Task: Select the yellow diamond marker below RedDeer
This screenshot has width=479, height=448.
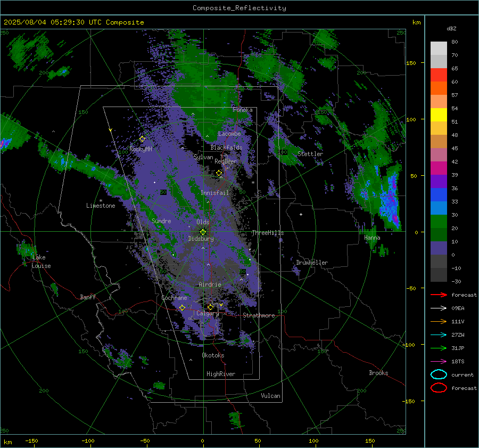Action: pos(219,173)
